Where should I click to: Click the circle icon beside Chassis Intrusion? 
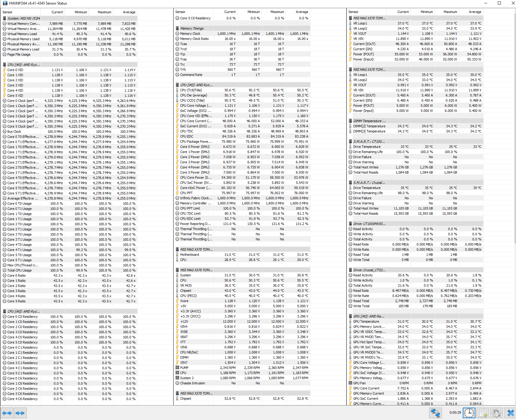(177, 383)
